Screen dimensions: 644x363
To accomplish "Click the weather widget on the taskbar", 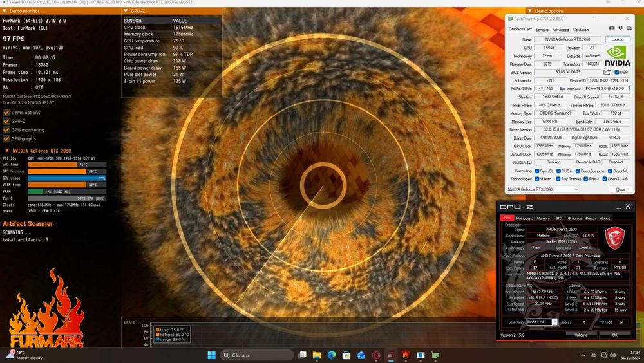I will (24, 355).
